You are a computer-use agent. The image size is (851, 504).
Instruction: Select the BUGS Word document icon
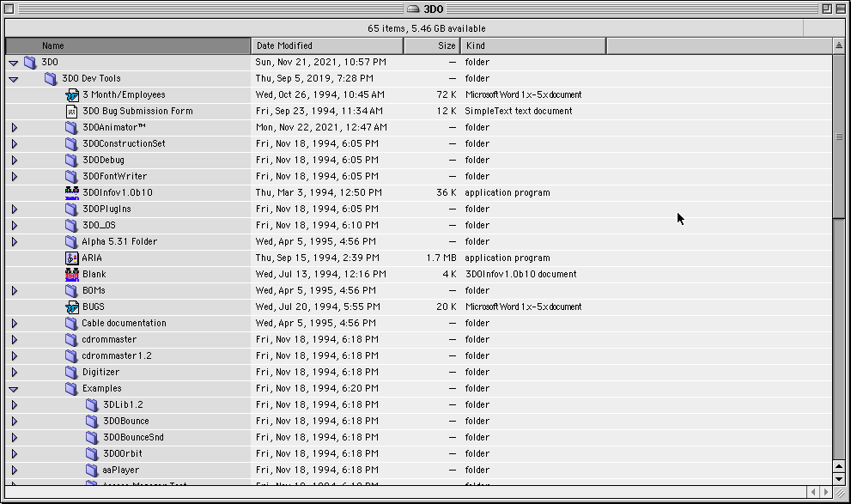point(71,307)
